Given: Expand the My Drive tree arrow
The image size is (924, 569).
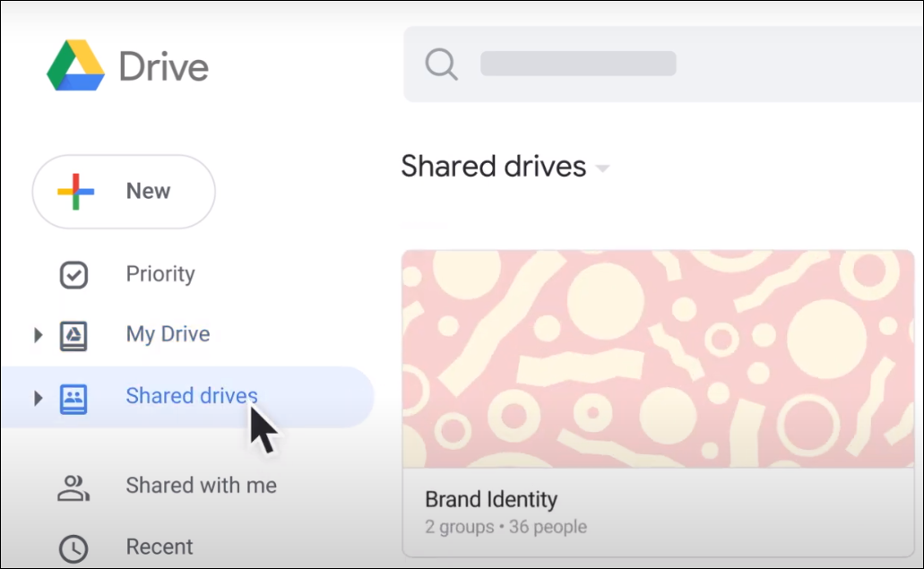Looking at the screenshot, I should [x=38, y=335].
